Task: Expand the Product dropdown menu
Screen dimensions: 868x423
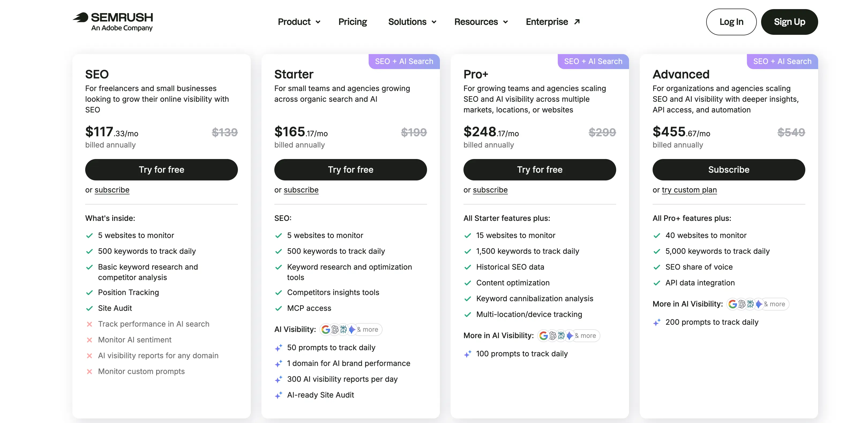Action: (x=299, y=22)
